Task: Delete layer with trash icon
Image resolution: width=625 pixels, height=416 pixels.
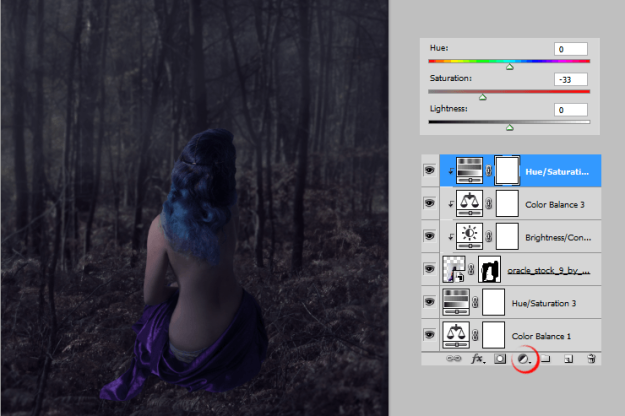Action: coord(592,359)
